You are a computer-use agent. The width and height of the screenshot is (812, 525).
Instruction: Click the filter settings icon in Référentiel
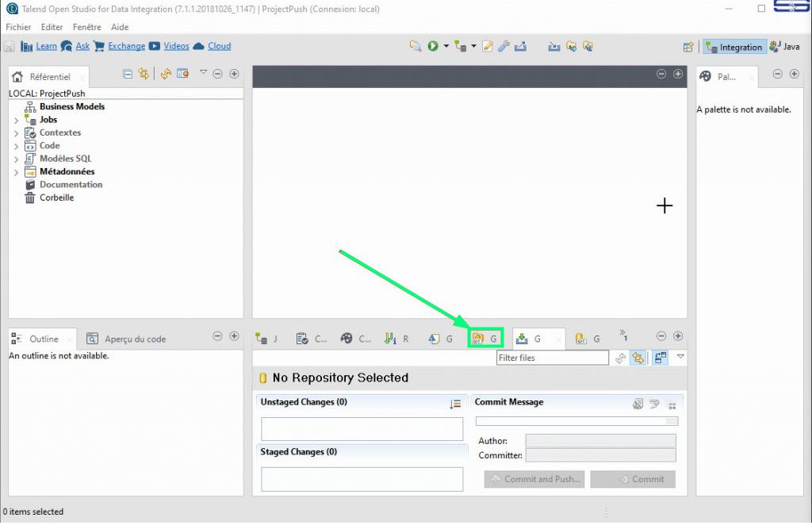click(x=182, y=74)
